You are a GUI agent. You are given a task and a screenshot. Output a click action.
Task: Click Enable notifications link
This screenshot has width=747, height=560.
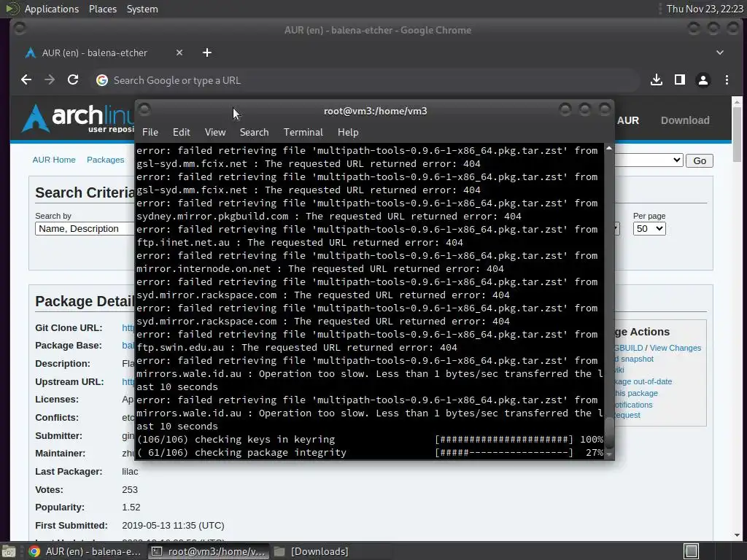click(634, 405)
